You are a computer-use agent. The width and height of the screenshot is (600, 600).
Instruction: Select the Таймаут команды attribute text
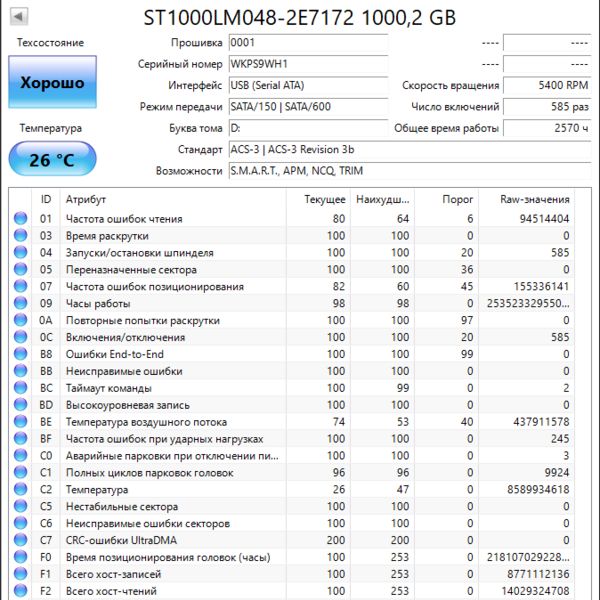point(109,388)
